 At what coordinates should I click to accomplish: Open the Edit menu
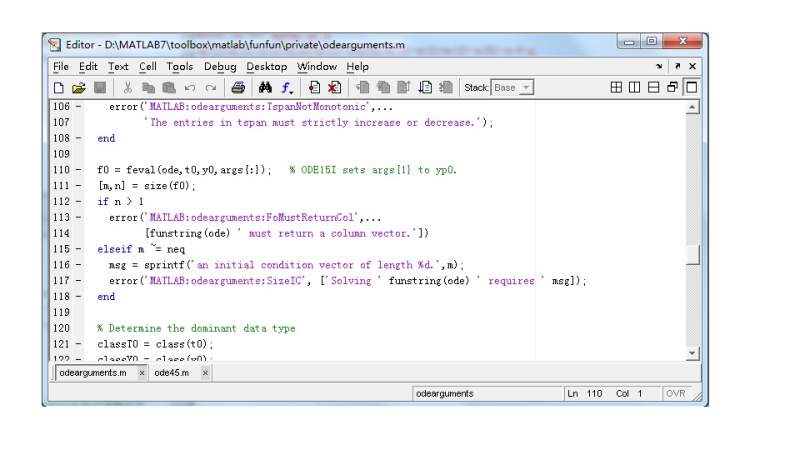[x=88, y=67]
